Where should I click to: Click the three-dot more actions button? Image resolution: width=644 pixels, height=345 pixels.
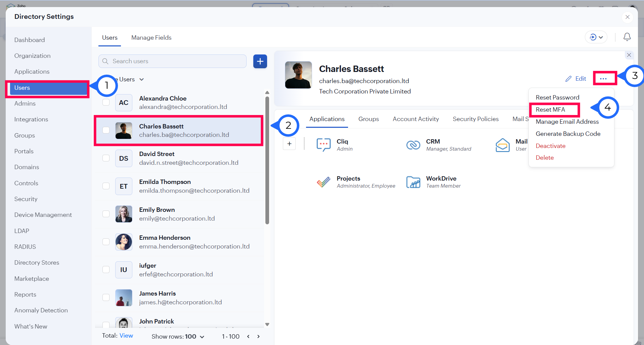pyautogui.click(x=603, y=79)
